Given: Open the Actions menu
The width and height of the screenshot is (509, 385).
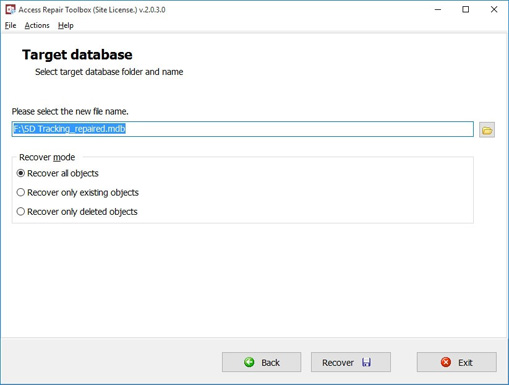Looking at the screenshot, I should coord(37,25).
